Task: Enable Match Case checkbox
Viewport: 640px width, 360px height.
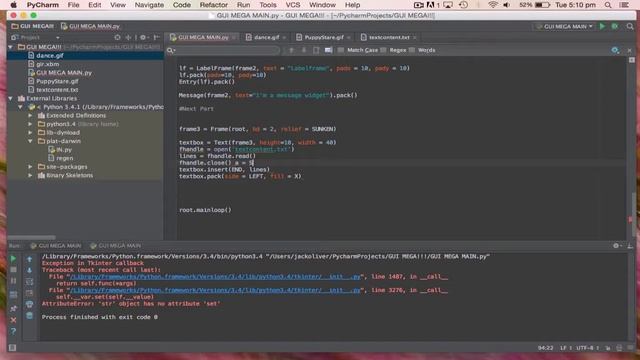Action: tap(340, 50)
